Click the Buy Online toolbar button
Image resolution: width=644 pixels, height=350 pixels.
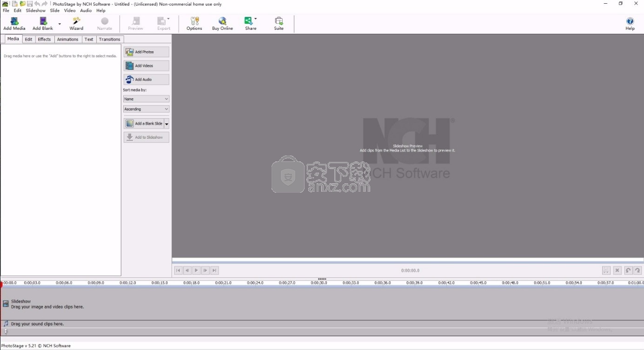pyautogui.click(x=222, y=24)
